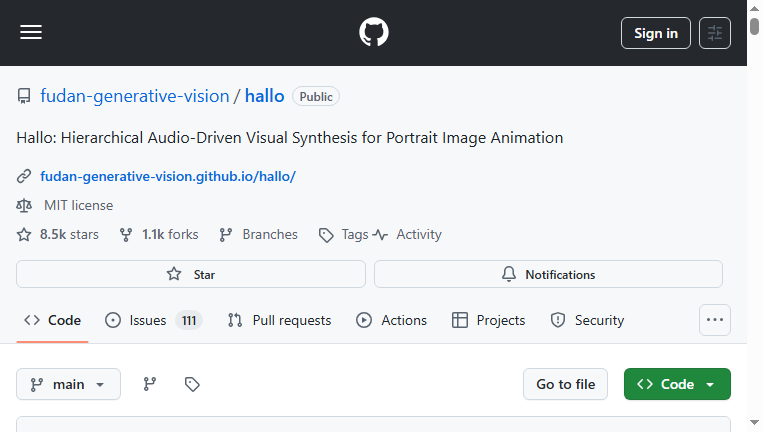Viewport: 762px width, 432px height.
Task: Expand the green Code dropdown button
Action: point(677,384)
